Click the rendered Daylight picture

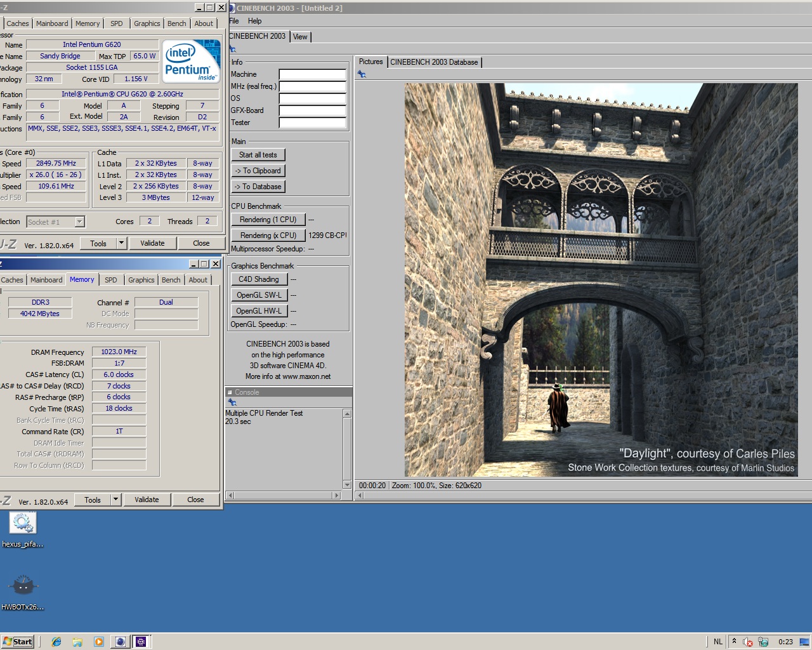click(x=601, y=280)
